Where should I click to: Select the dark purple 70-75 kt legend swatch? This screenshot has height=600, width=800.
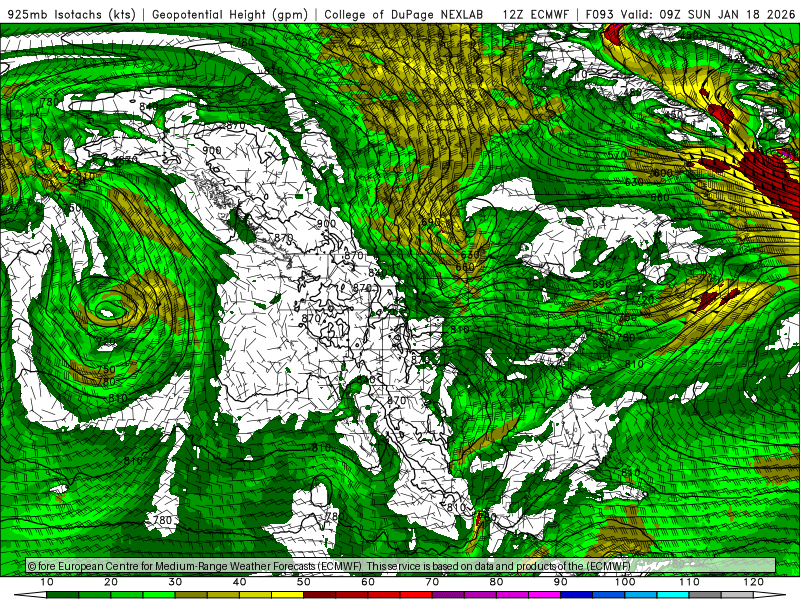click(448, 595)
